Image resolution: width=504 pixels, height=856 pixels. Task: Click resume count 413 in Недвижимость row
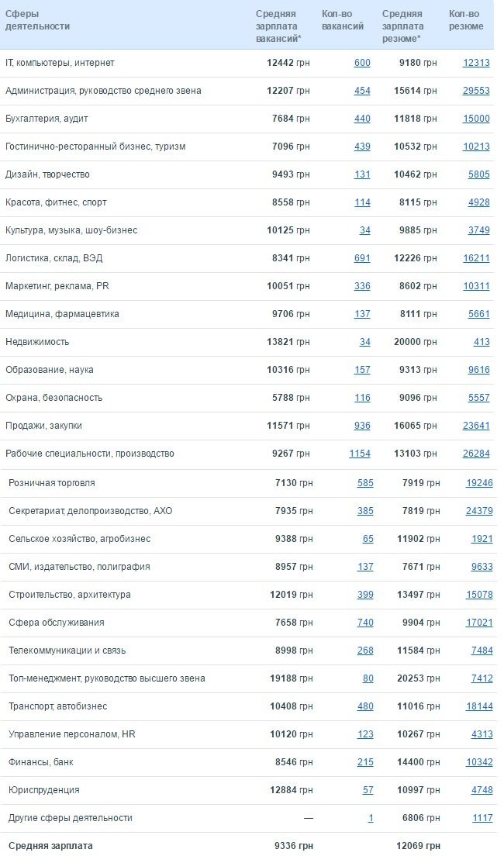pyautogui.click(x=482, y=342)
